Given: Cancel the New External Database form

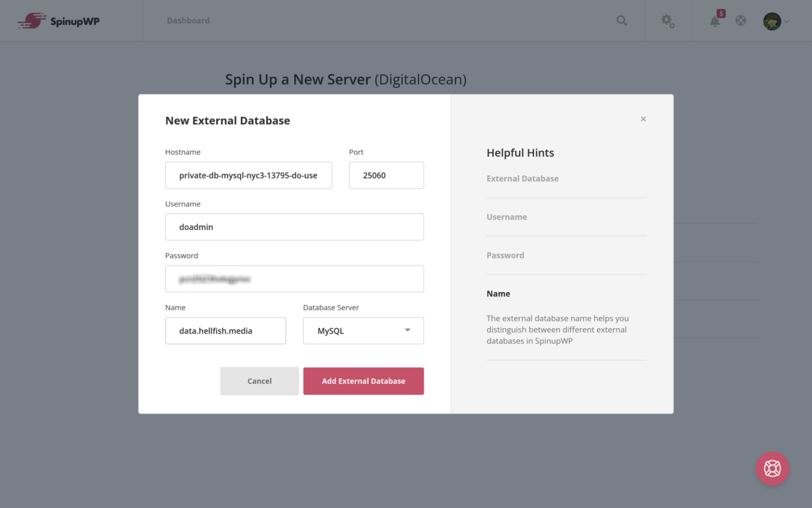Looking at the screenshot, I should (x=259, y=381).
